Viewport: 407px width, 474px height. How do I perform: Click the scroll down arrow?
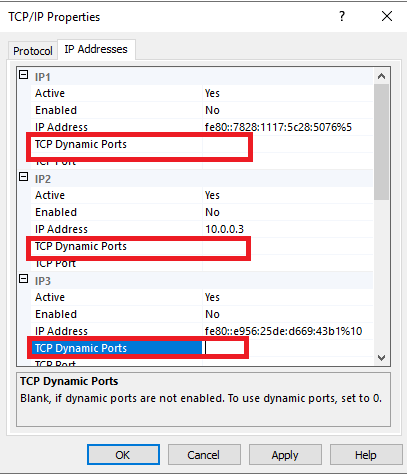pos(381,358)
